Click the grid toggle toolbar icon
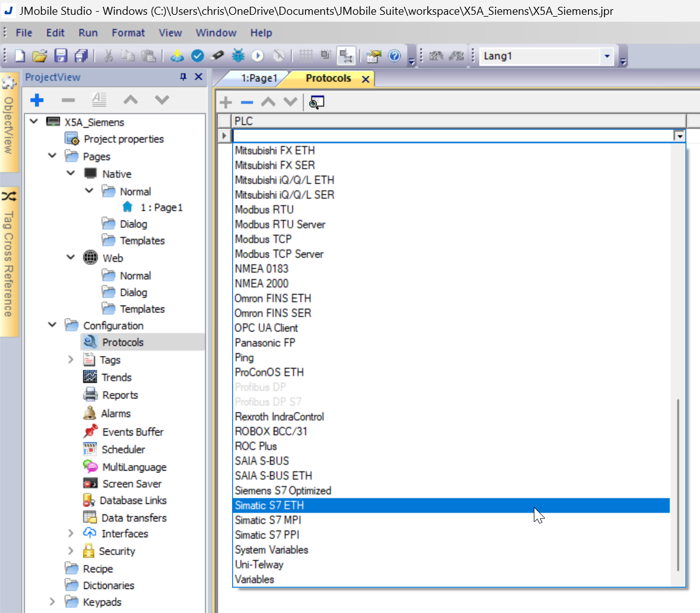Viewport: 700px width, 613px height. [306, 56]
